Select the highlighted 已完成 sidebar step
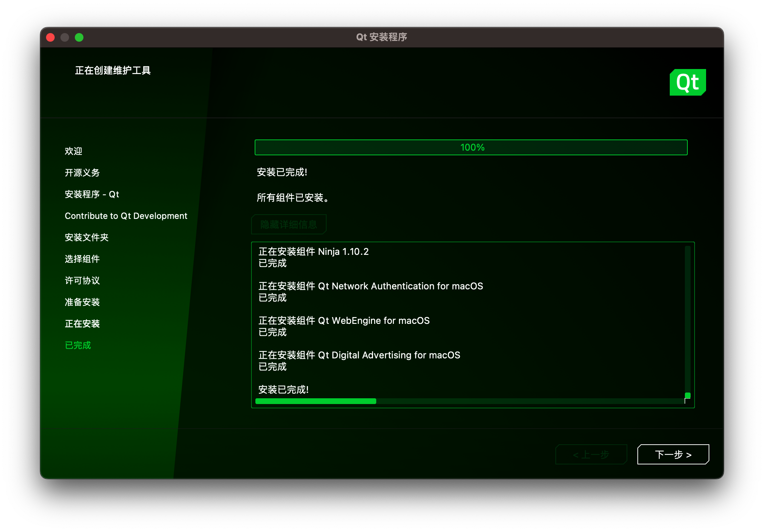The image size is (764, 532). coord(78,345)
